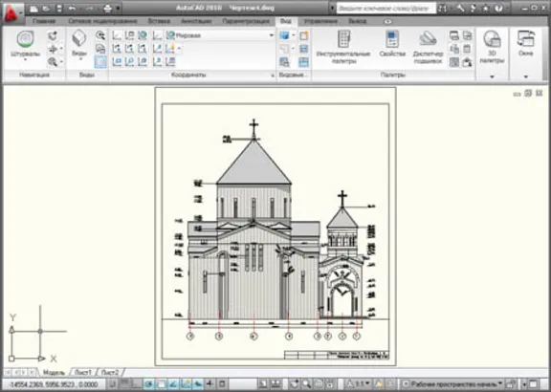Click the Свойства properties palette icon
551x392 pixels.
tap(392, 39)
